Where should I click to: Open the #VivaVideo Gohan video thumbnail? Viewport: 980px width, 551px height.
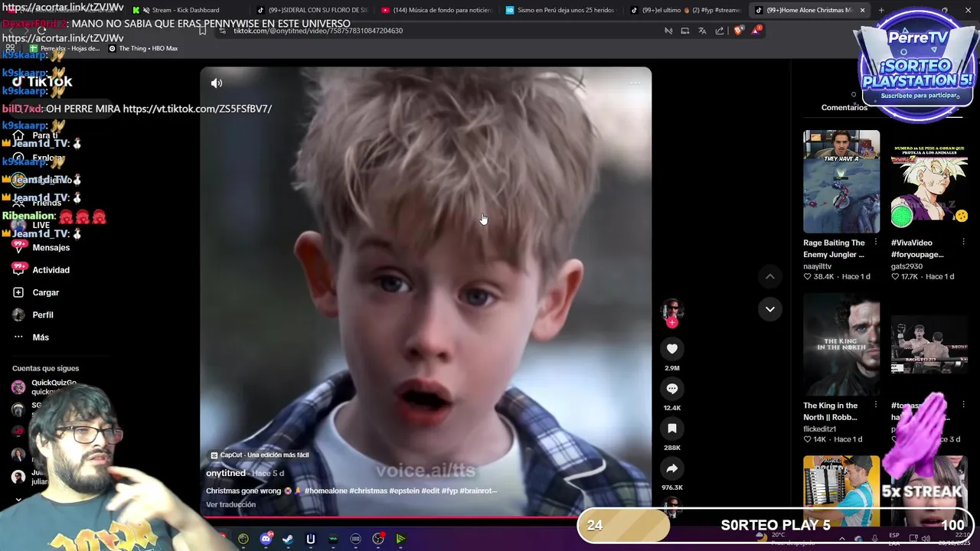coord(929,181)
